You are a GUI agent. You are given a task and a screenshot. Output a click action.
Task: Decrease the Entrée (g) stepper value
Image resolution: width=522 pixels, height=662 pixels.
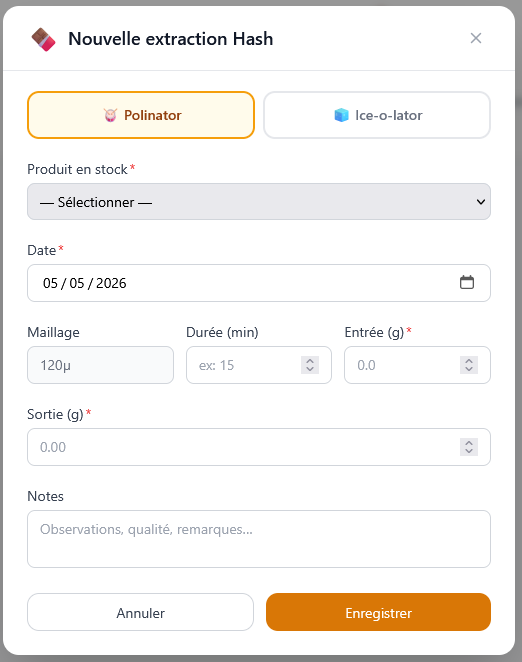point(469,369)
